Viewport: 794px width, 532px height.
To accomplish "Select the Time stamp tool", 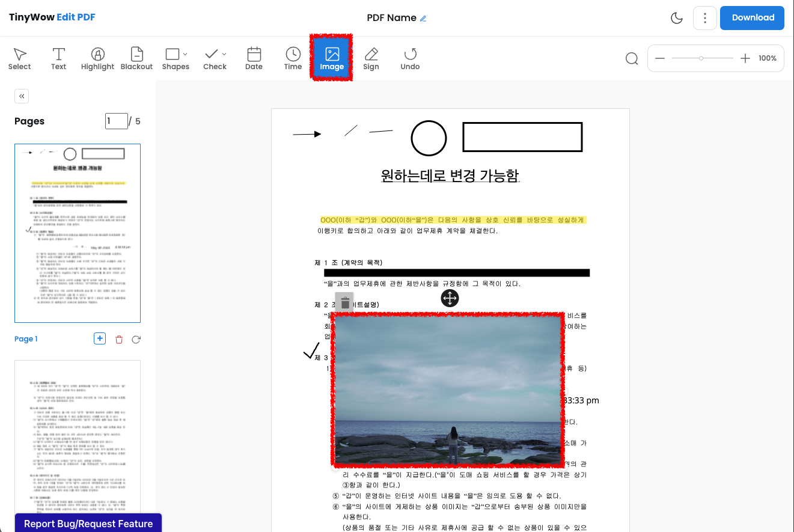I will [x=293, y=58].
